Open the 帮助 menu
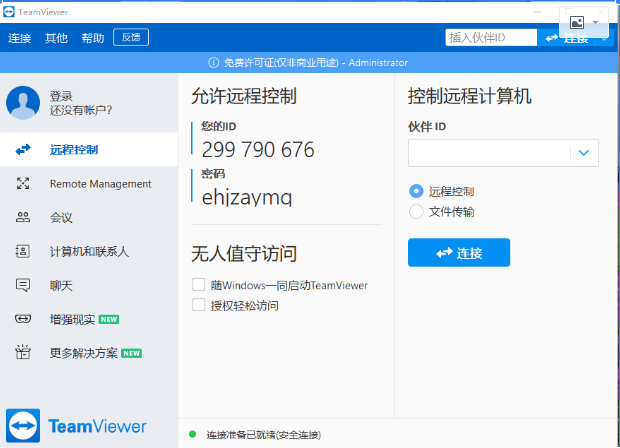This screenshot has height=448, width=620. (93, 38)
